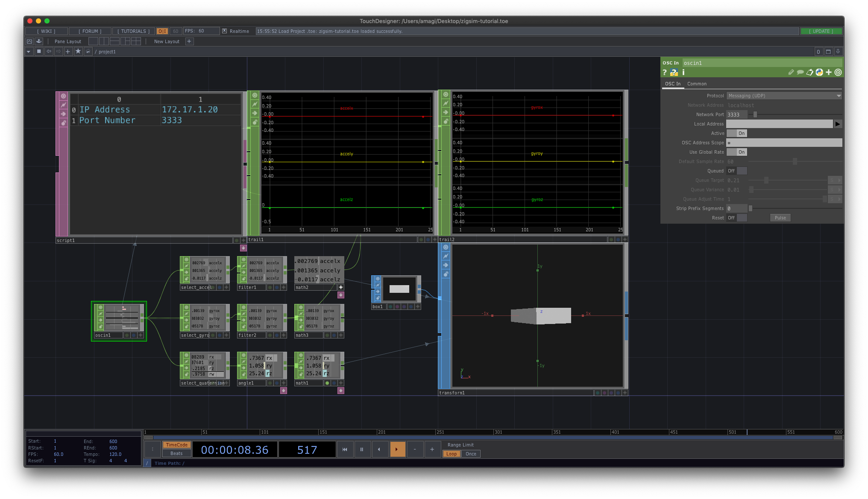Screen dimensions: 868x499
Task: Switch to the Common parameter tab
Action: pos(697,84)
